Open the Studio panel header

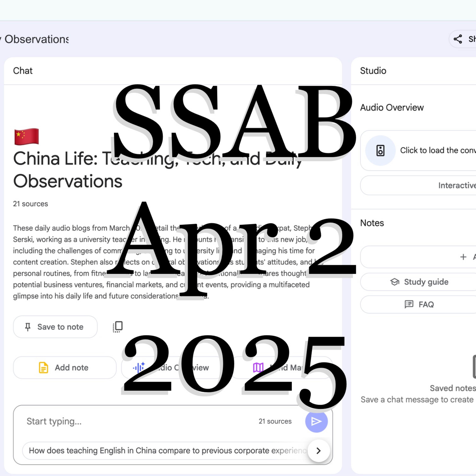(x=373, y=71)
